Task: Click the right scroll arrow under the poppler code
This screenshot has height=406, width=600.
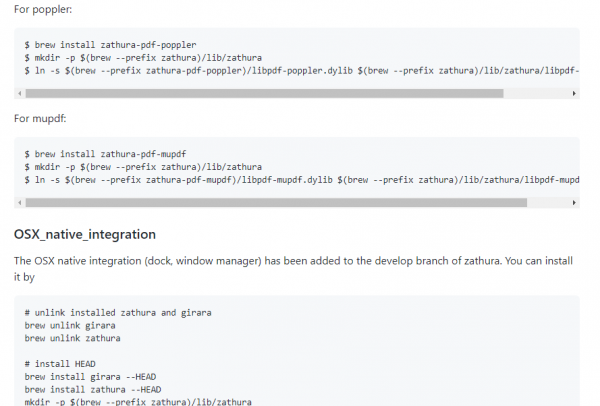Action: click(x=574, y=93)
